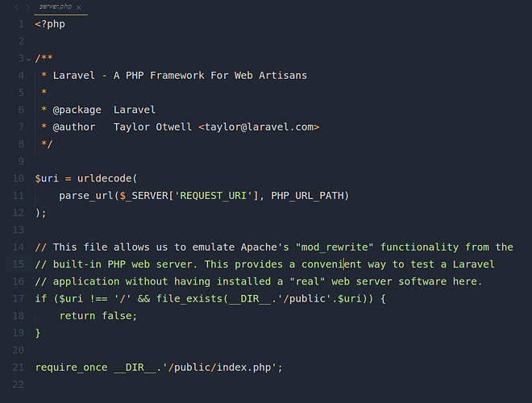This screenshot has height=403, width=532.
Task: Collapse the docblock comment fold arrow at line 3
Action: [29, 59]
